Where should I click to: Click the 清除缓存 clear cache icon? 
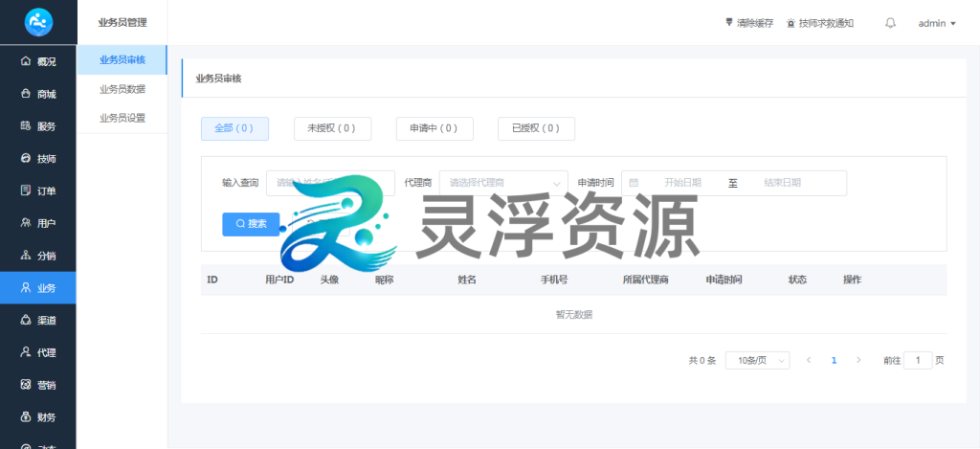tap(728, 23)
